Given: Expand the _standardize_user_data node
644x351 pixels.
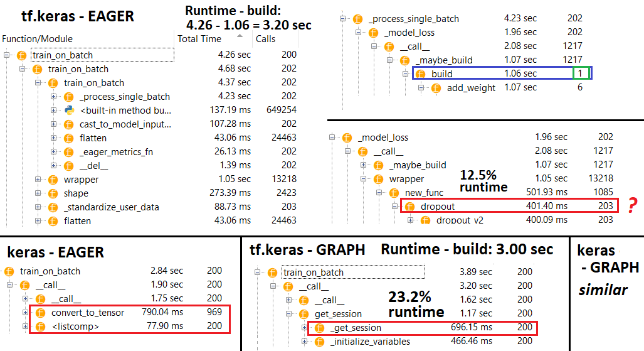Looking at the screenshot, I should [38, 207].
